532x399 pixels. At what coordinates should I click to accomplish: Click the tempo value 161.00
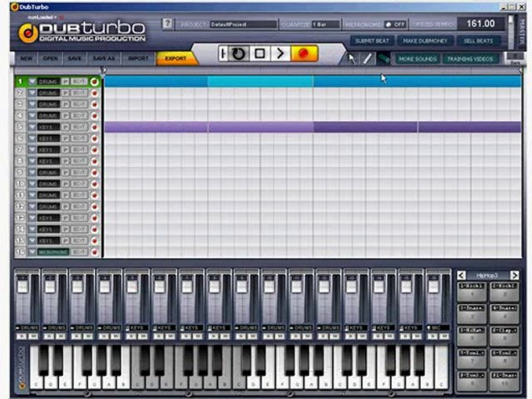pos(480,24)
